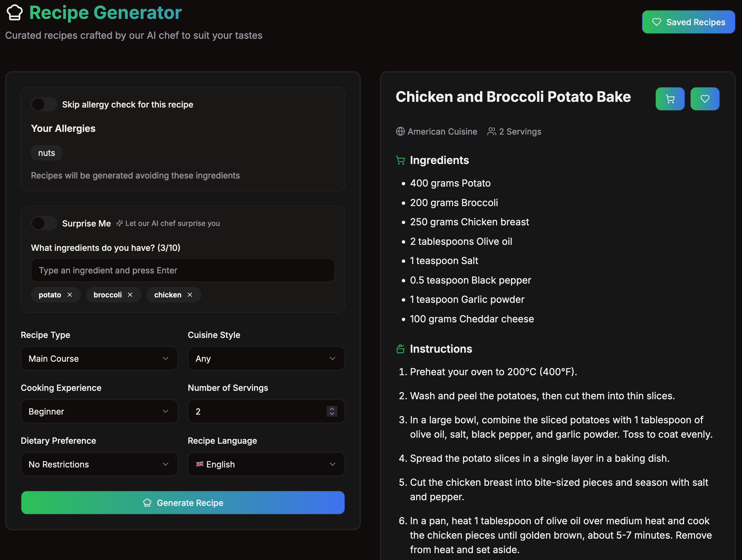Click the heart icon inside Saved Recipes button

(656, 22)
